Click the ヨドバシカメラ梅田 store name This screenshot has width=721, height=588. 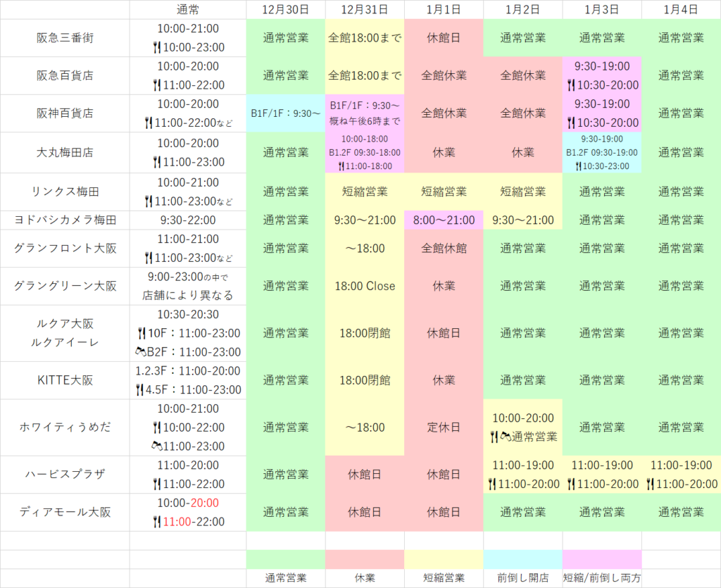click(x=65, y=220)
